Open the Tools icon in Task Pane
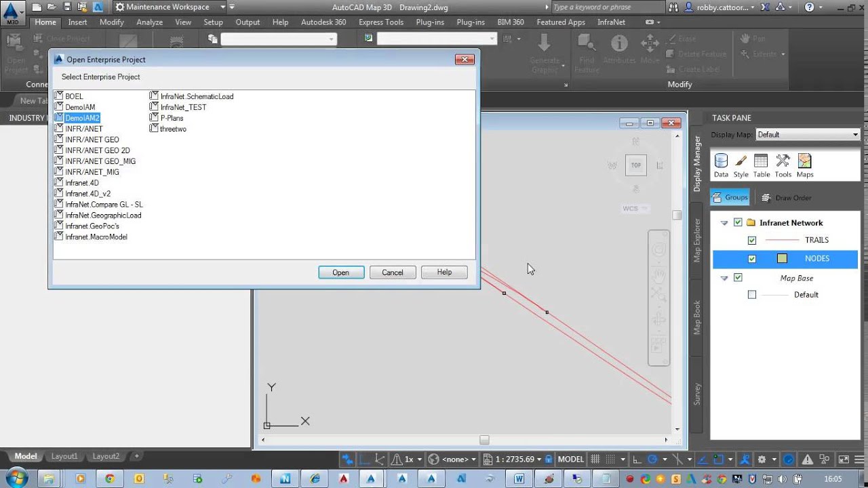This screenshot has height=488, width=868. 783,165
